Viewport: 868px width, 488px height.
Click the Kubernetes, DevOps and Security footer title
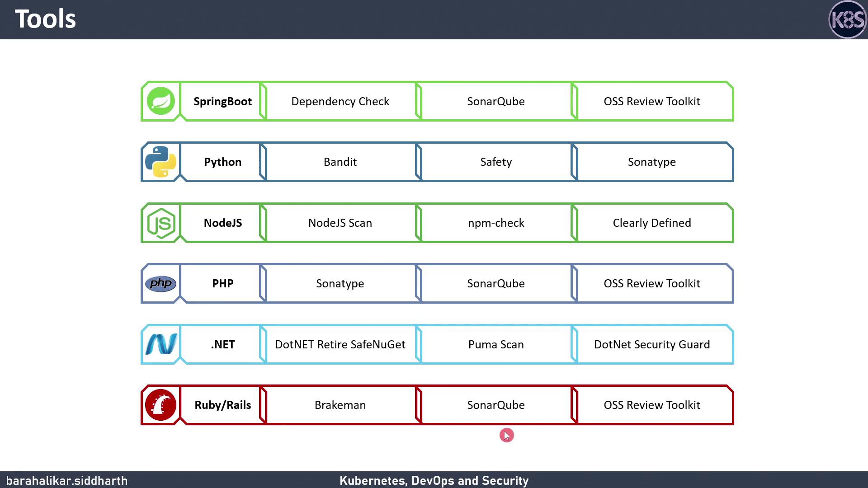[x=434, y=480]
